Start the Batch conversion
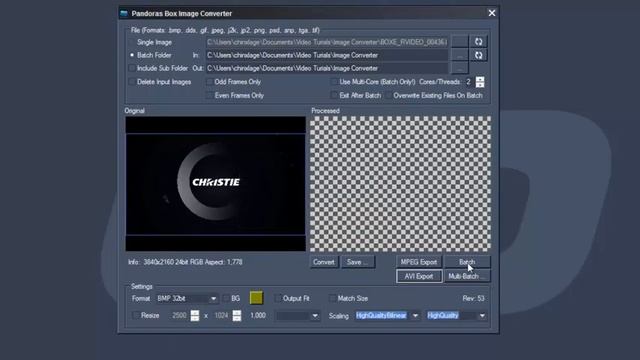640x360 pixels. [467, 262]
